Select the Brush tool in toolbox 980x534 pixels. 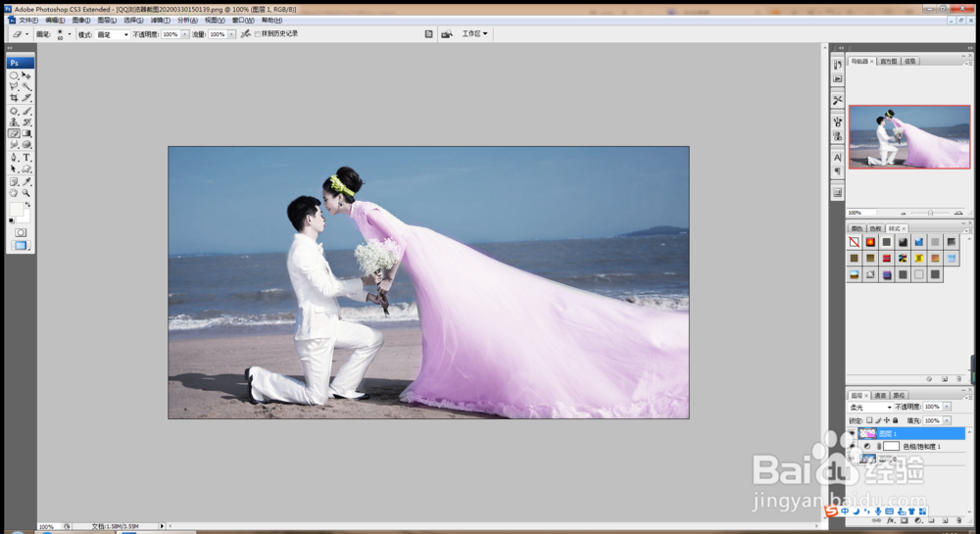point(26,111)
